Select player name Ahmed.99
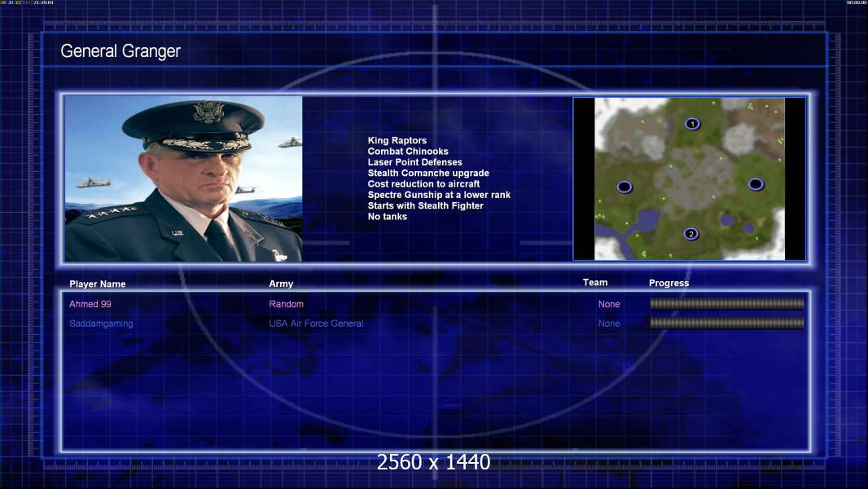 point(90,304)
